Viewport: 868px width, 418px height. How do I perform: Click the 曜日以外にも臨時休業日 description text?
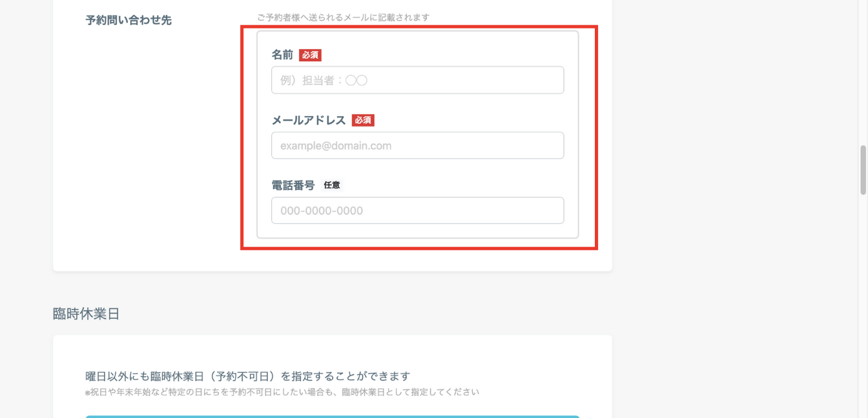[247, 376]
